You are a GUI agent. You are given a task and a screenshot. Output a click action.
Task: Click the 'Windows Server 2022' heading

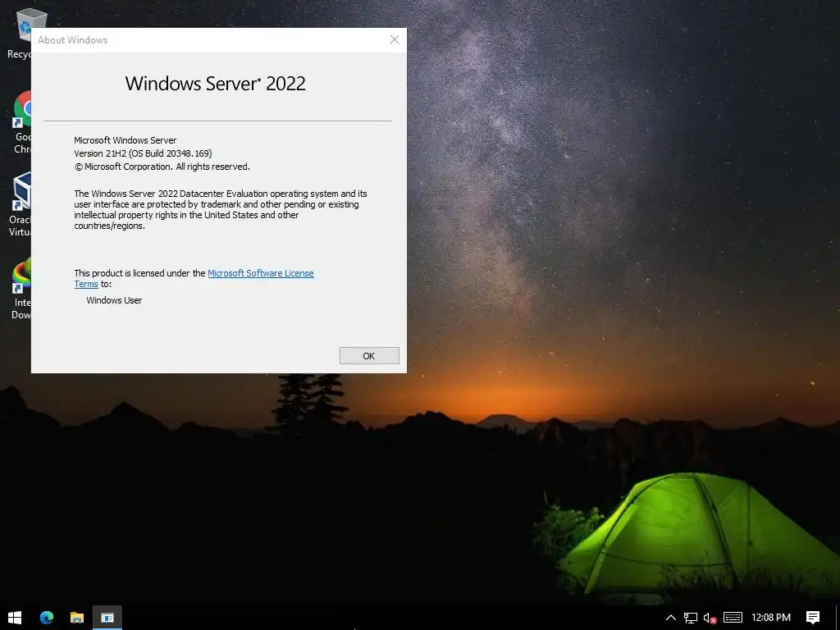click(x=216, y=84)
